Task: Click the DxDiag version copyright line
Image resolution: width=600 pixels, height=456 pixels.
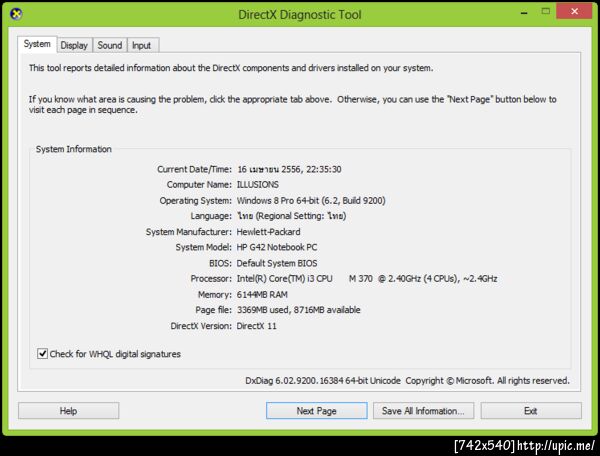Action: pyautogui.click(x=407, y=381)
